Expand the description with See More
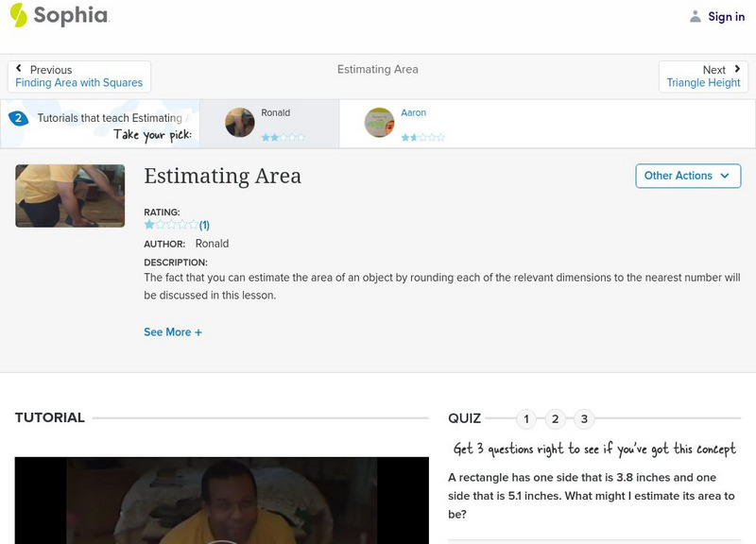This screenshot has width=756, height=544. 174,331
